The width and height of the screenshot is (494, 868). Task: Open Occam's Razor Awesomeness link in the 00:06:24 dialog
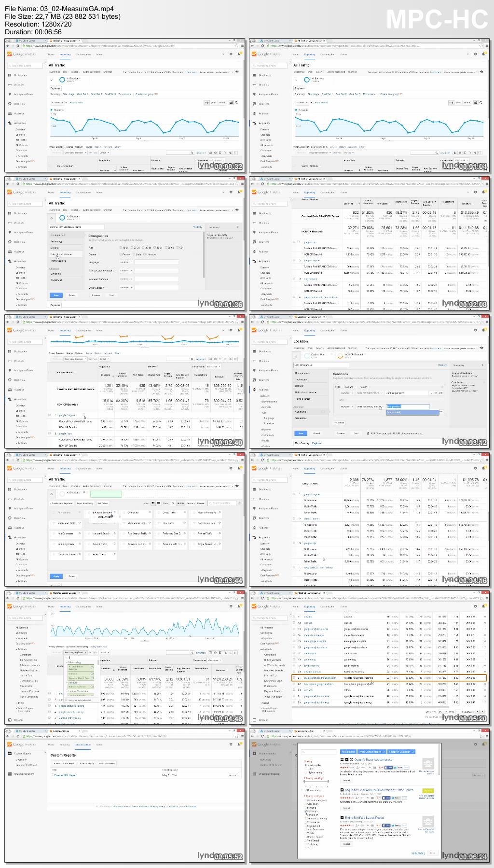click(x=373, y=760)
